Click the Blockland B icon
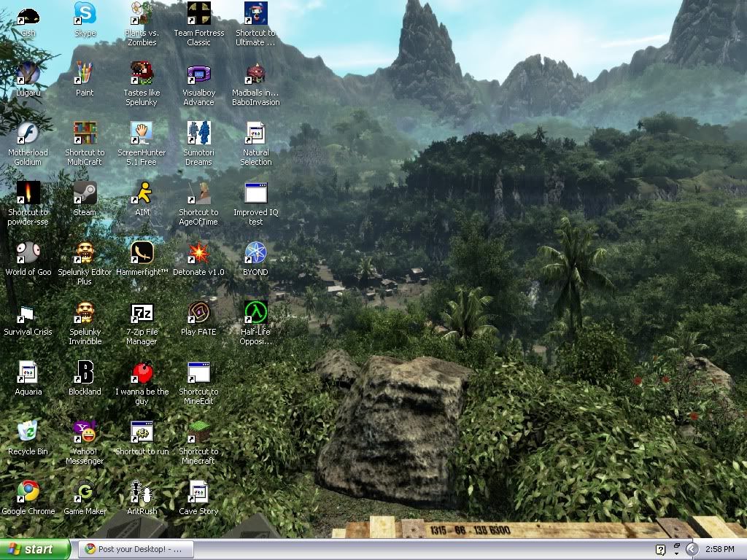Image resolution: width=747 pixels, height=560 pixels. coord(85,373)
